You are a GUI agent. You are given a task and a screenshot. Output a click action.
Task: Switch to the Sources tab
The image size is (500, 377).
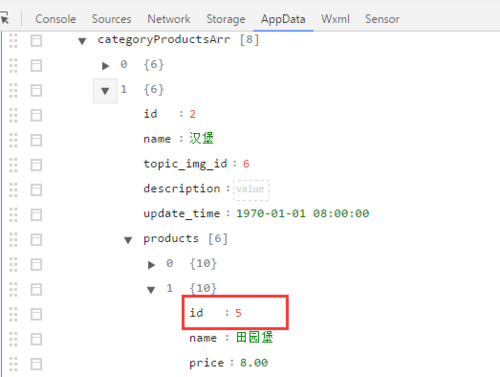coord(112,19)
